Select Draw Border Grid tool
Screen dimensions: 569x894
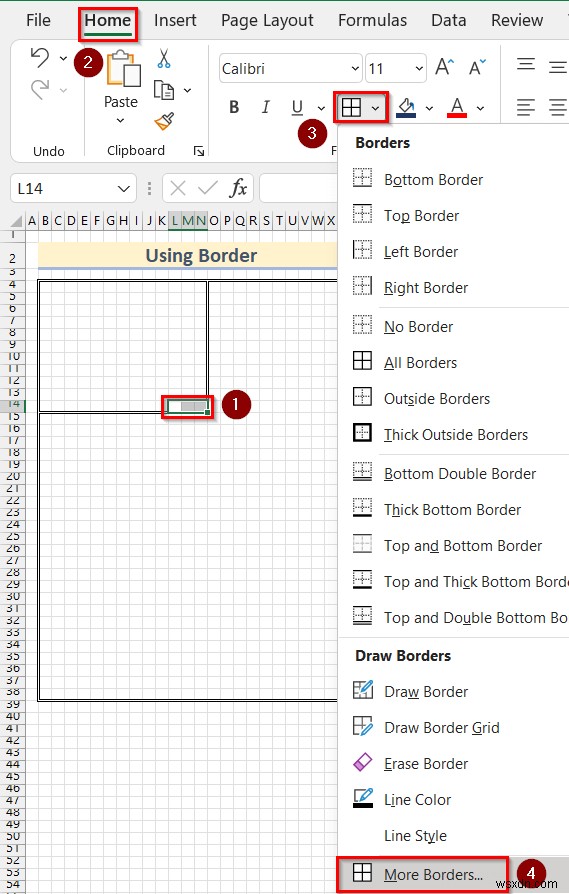click(454, 728)
